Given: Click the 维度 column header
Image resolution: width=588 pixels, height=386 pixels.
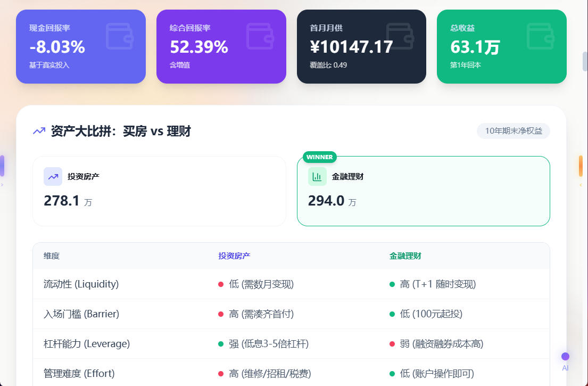Looking at the screenshot, I should 52,256.
